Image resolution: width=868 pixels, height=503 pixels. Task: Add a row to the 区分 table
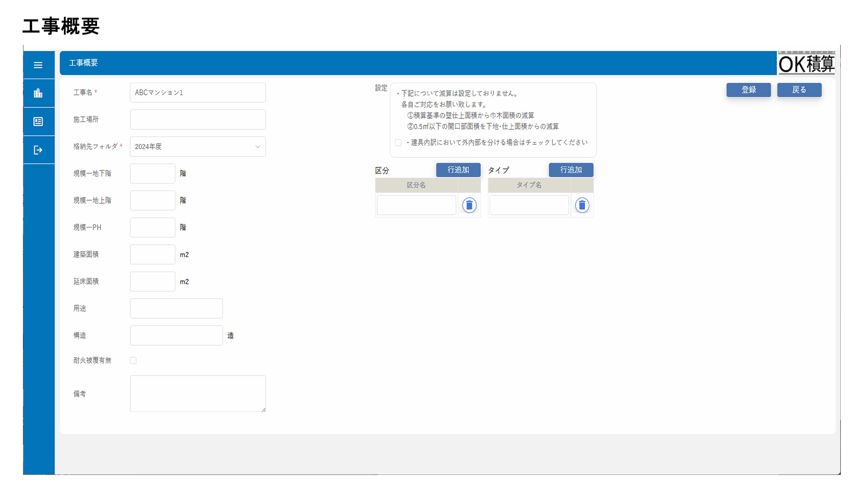pos(458,170)
